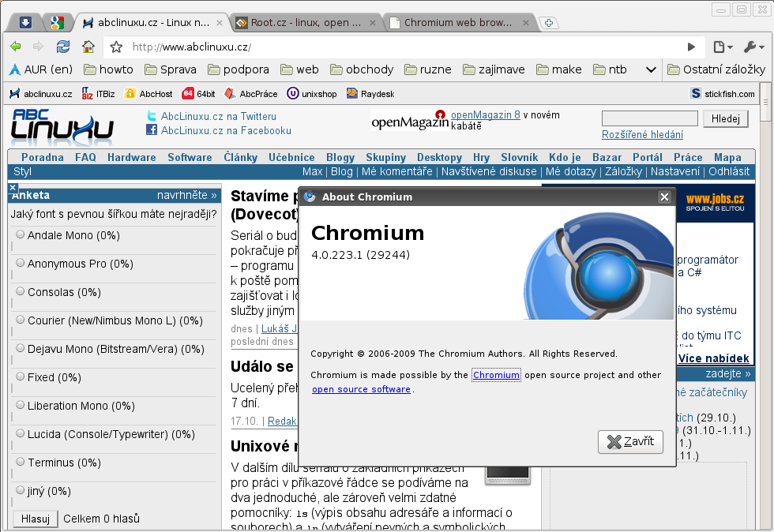Click the forward navigation arrow

click(38, 47)
